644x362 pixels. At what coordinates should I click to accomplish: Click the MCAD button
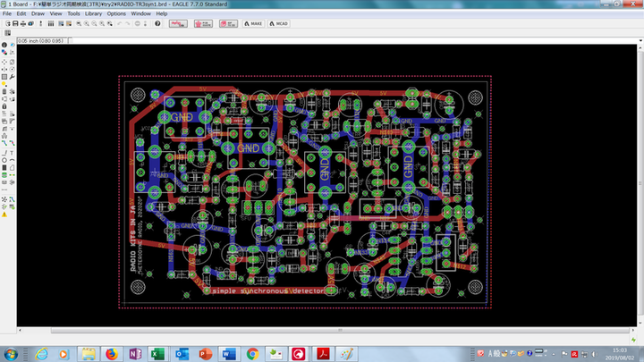[x=278, y=23]
